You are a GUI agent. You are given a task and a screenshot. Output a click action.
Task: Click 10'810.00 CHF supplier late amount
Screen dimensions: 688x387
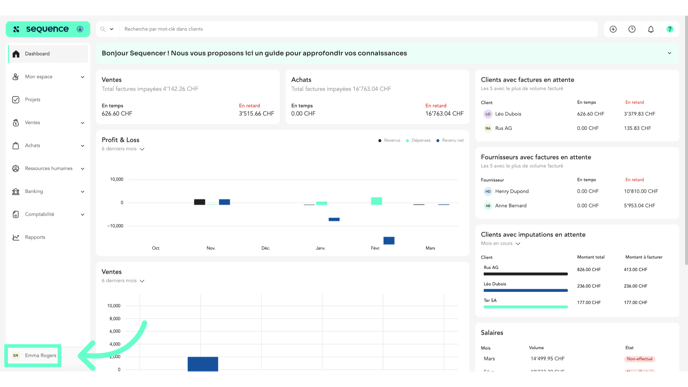(x=641, y=191)
